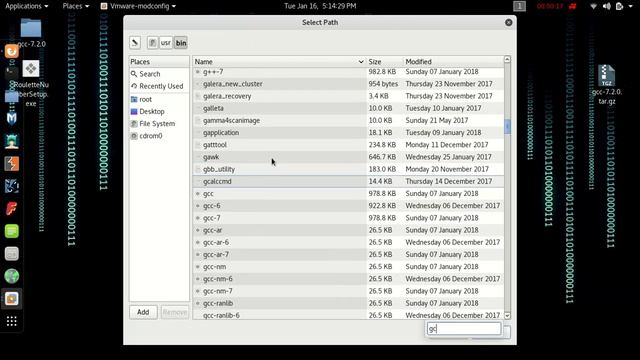Click the volume speaker icon in top bar

pos(607,6)
